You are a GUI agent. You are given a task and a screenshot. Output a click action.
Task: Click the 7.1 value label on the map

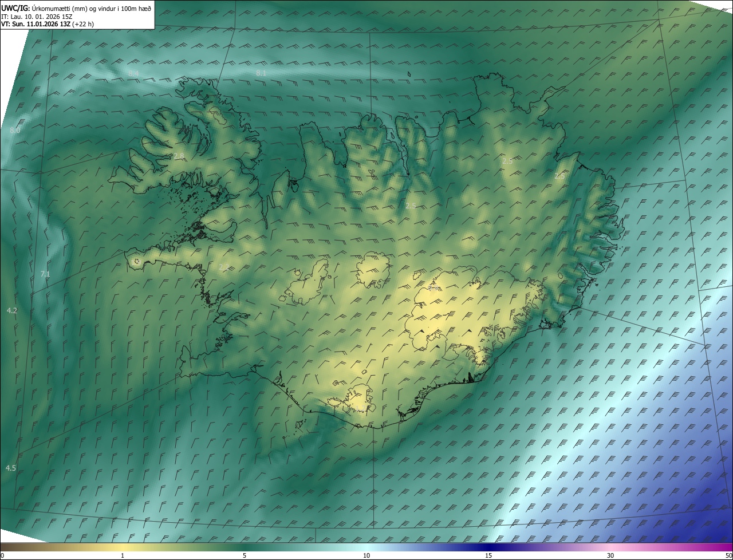45,274
